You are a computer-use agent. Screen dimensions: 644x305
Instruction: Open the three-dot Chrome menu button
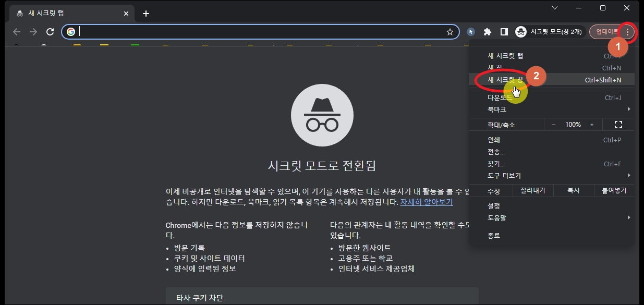[627, 32]
